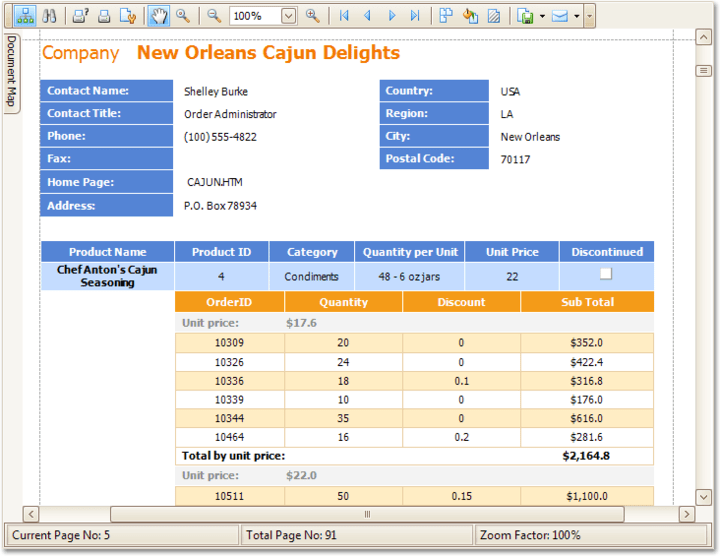The width and height of the screenshot is (720, 556).
Task: Select the Hand tool
Action: click(x=158, y=16)
